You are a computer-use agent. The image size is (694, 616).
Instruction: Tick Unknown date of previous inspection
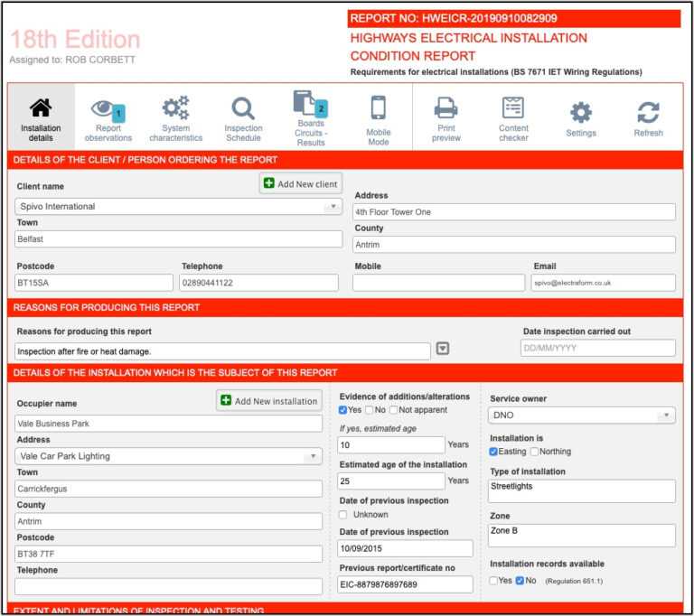click(x=342, y=515)
